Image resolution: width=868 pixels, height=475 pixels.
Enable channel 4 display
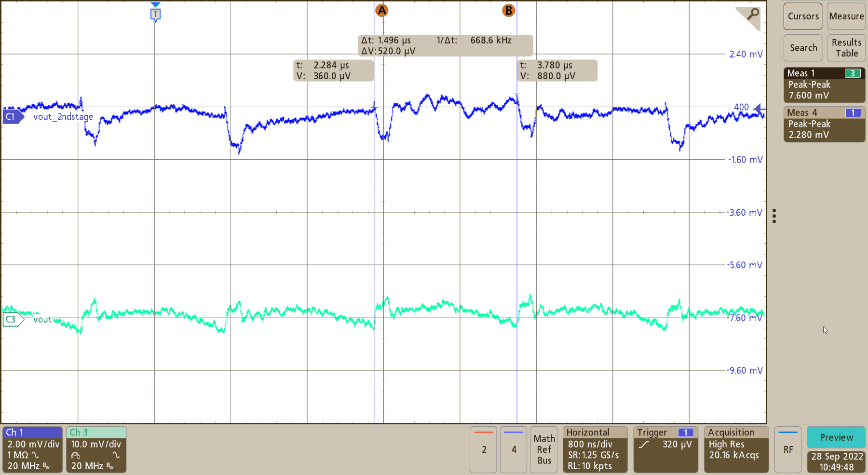point(513,449)
